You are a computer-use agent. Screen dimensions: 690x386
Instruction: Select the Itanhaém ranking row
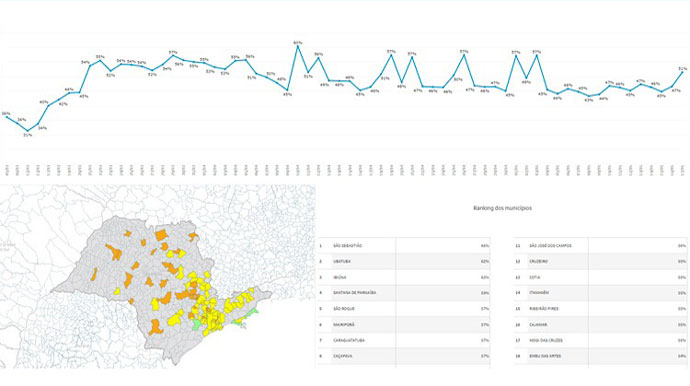(600, 293)
